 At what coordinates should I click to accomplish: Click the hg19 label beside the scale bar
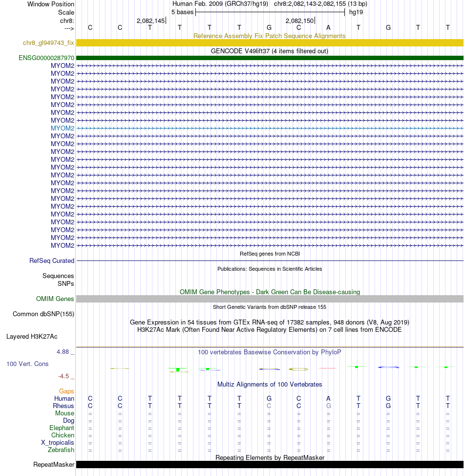click(356, 12)
